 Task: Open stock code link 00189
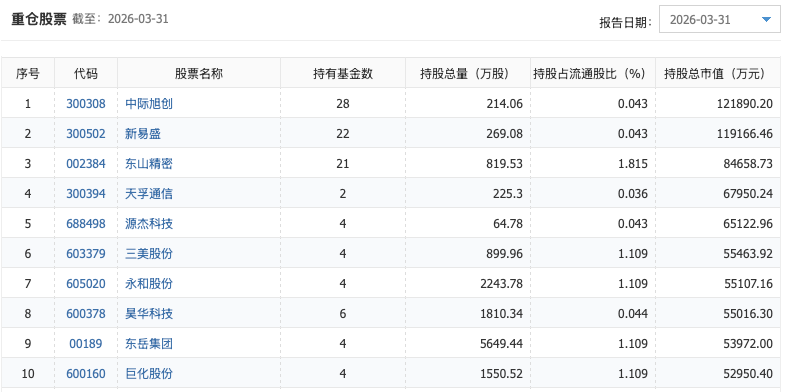[86, 344]
